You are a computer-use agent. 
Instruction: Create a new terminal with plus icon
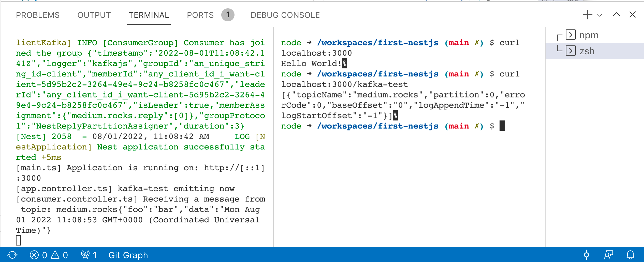tap(587, 15)
